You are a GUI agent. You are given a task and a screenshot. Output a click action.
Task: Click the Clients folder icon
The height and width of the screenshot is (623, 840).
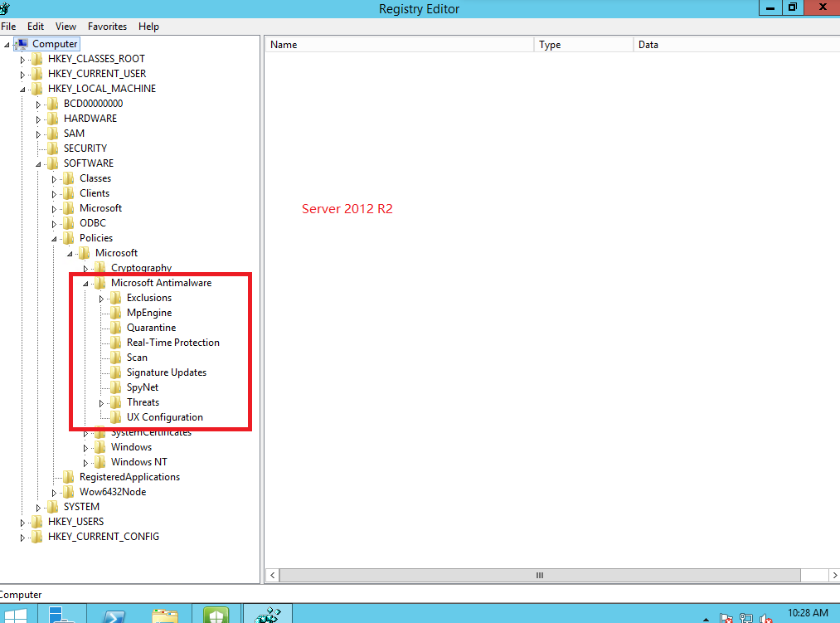(68, 193)
